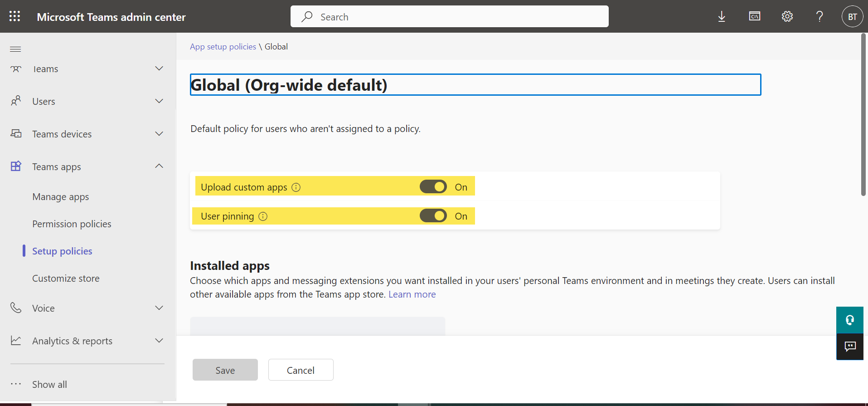
Task: Expand Voice section chevron
Action: point(159,308)
